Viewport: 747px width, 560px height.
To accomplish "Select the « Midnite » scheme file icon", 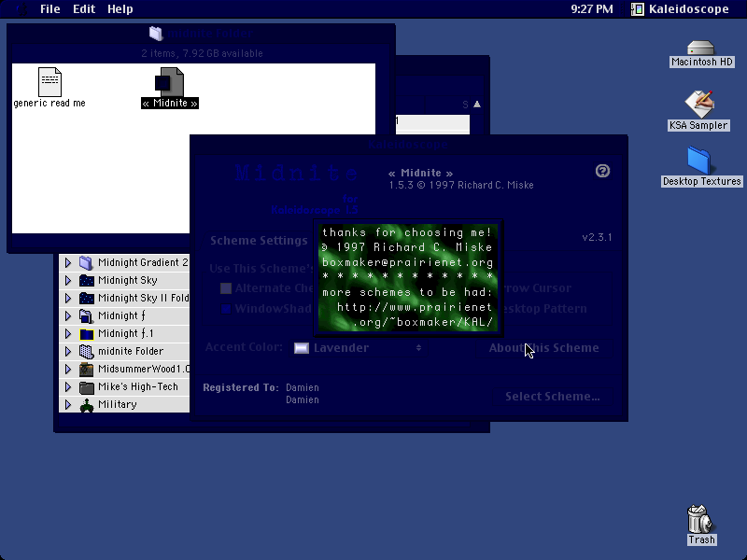I will tap(169, 82).
